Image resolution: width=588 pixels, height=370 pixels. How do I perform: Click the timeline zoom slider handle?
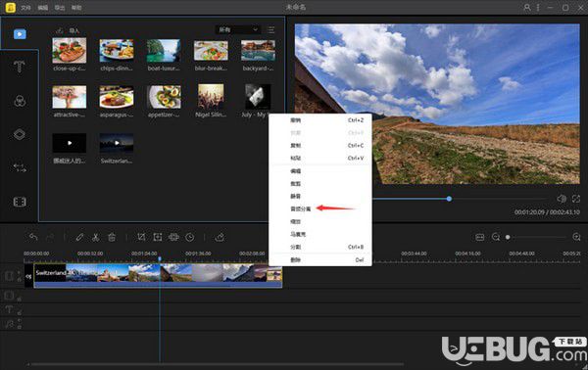click(508, 237)
